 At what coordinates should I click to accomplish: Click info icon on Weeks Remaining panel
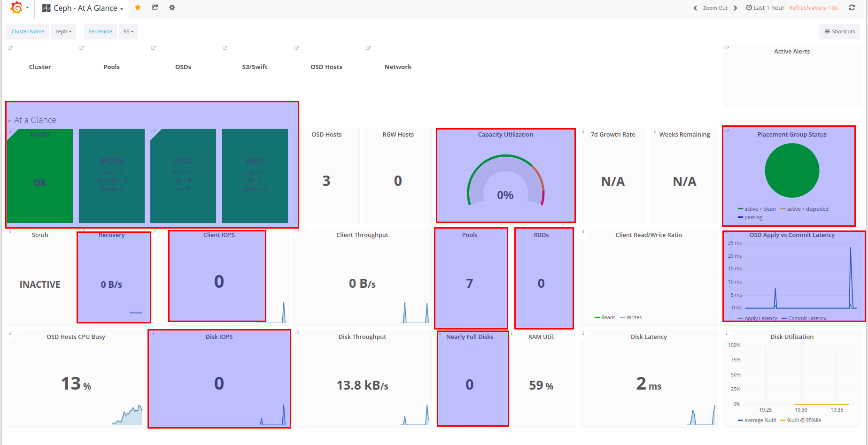tap(654, 132)
